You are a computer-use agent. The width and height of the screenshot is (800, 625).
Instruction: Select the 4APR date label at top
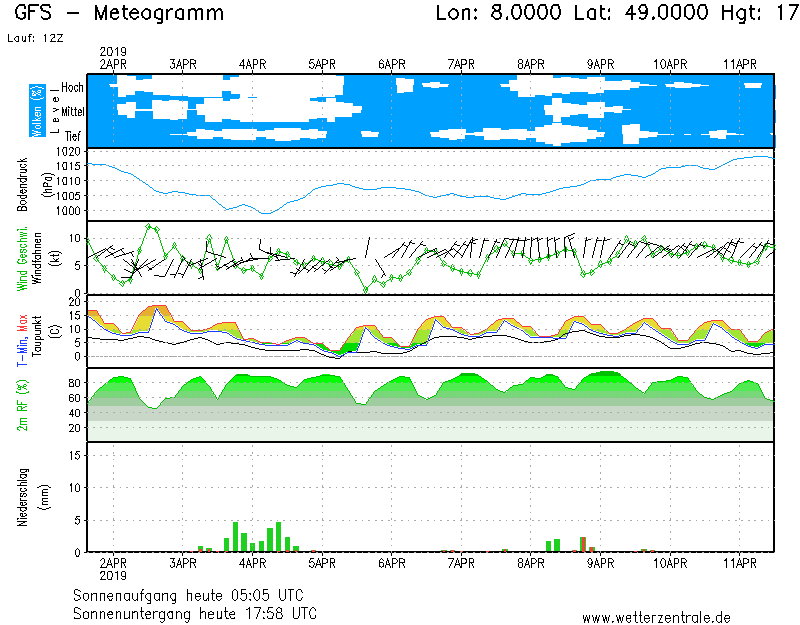coord(253,64)
